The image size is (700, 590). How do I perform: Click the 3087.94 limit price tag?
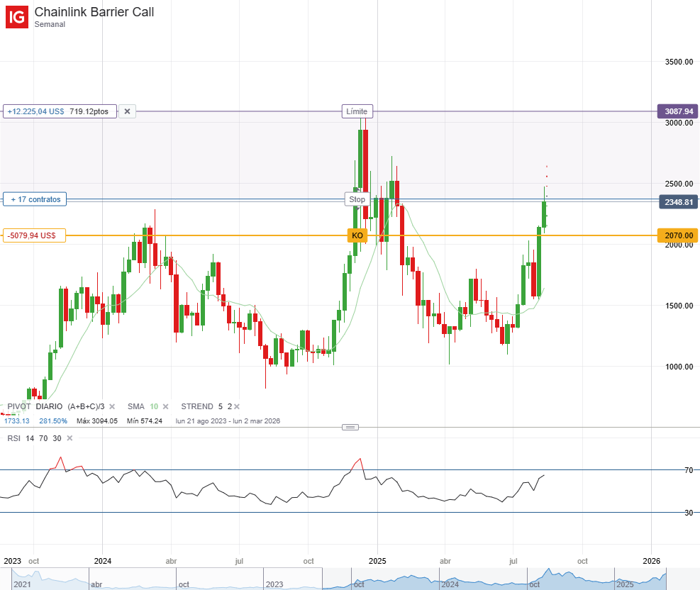679,111
